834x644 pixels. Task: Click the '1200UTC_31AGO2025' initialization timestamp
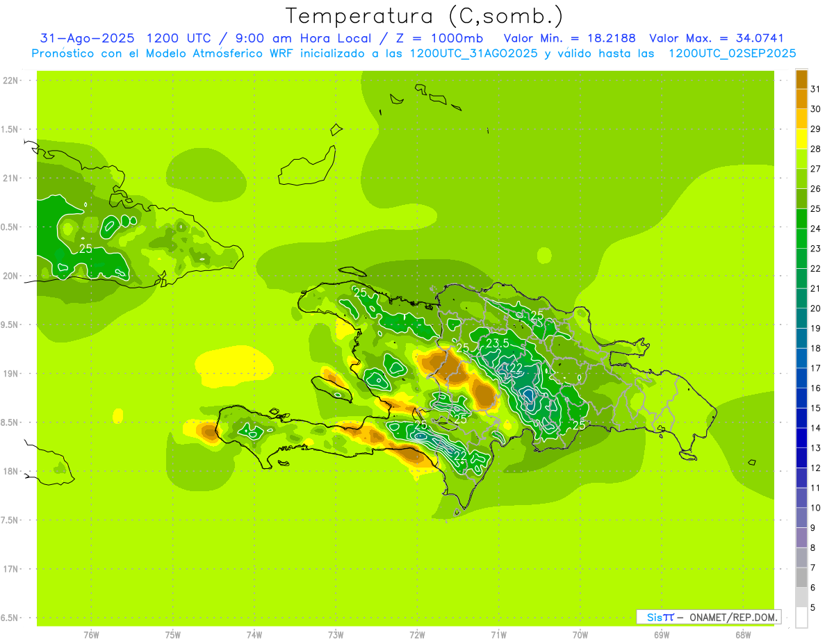coord(473,53)
